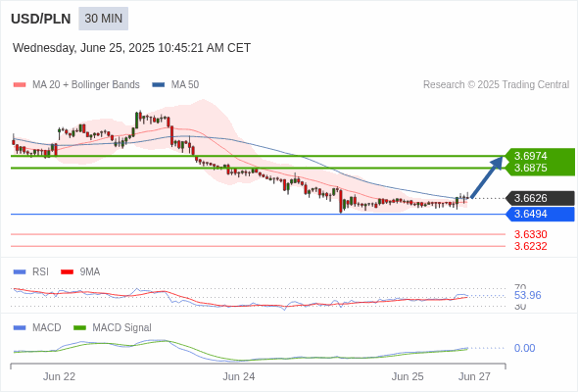Click the Jun 24 time axis label

point(238,376)
